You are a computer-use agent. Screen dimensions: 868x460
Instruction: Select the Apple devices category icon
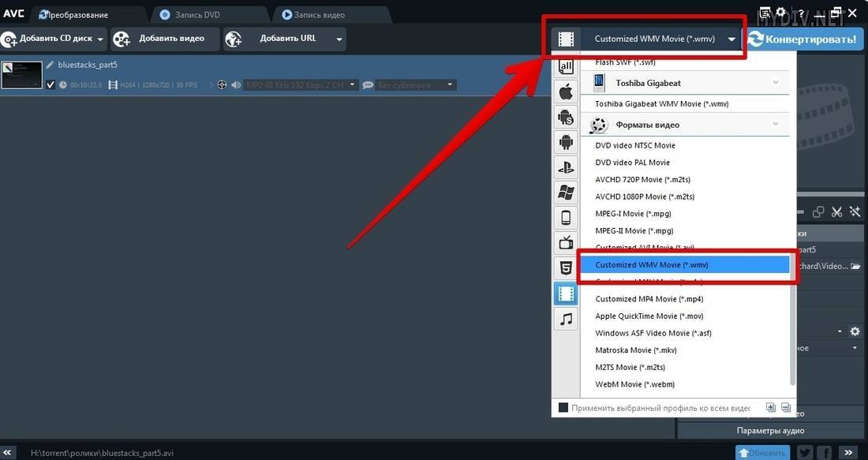[x=565, y=92]
